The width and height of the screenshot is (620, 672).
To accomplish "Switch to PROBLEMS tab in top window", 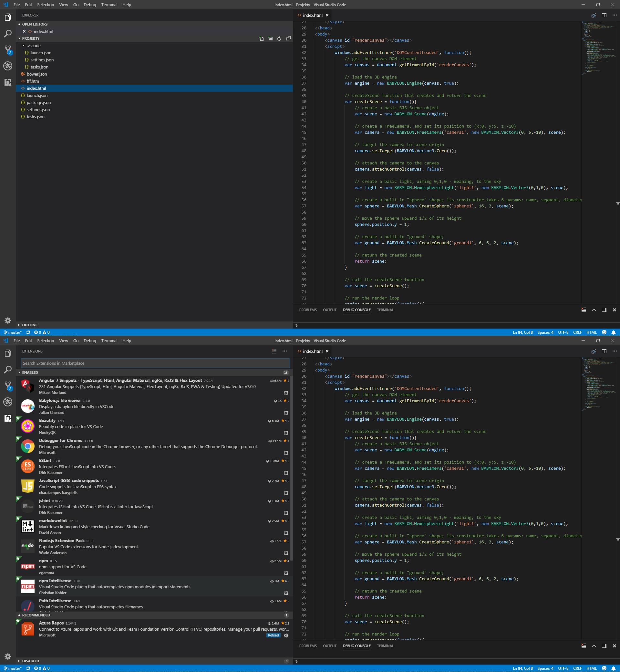I will click(308, 310).
